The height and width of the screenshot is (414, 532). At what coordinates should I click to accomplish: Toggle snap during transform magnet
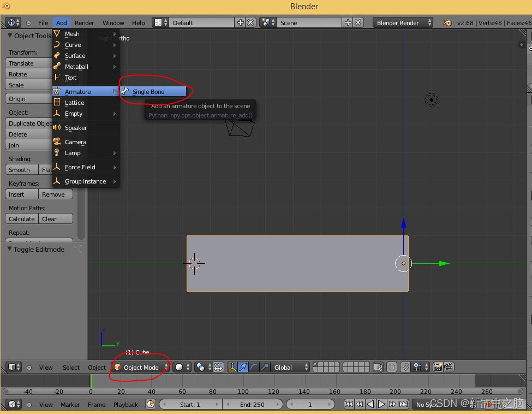pos(405,367)
